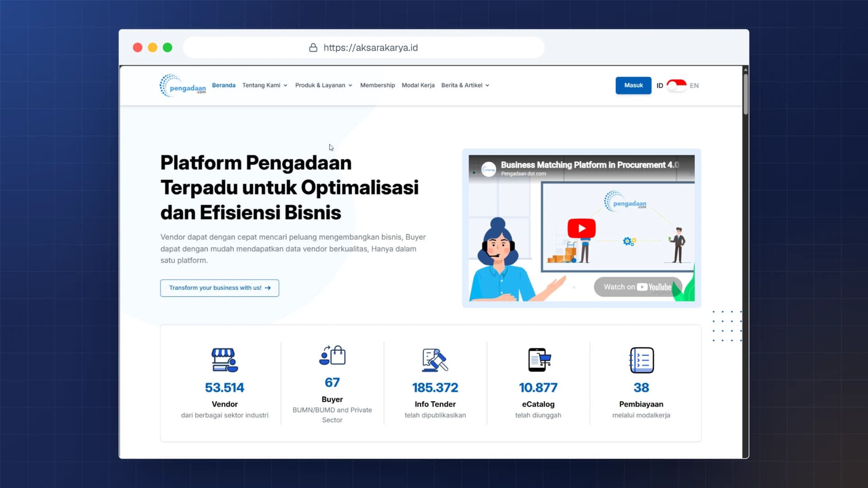This screenshot has height=488, width=868.
Task: Expand the Produk & Layanan dropdown
Action: click(x=324, y=85)
